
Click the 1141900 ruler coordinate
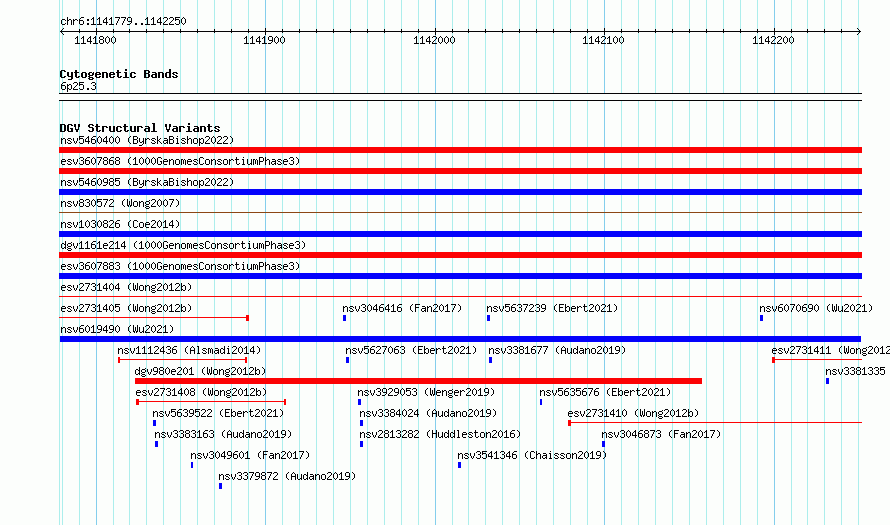coord(265,40)
